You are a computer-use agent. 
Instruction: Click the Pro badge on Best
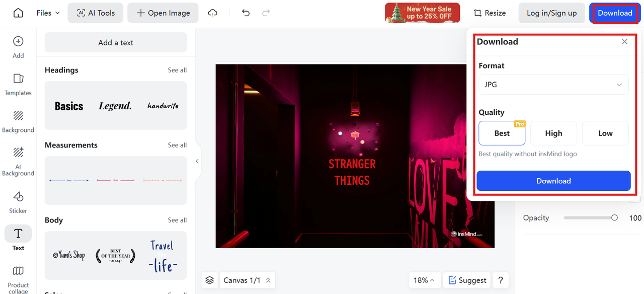(x=520, y=124)
